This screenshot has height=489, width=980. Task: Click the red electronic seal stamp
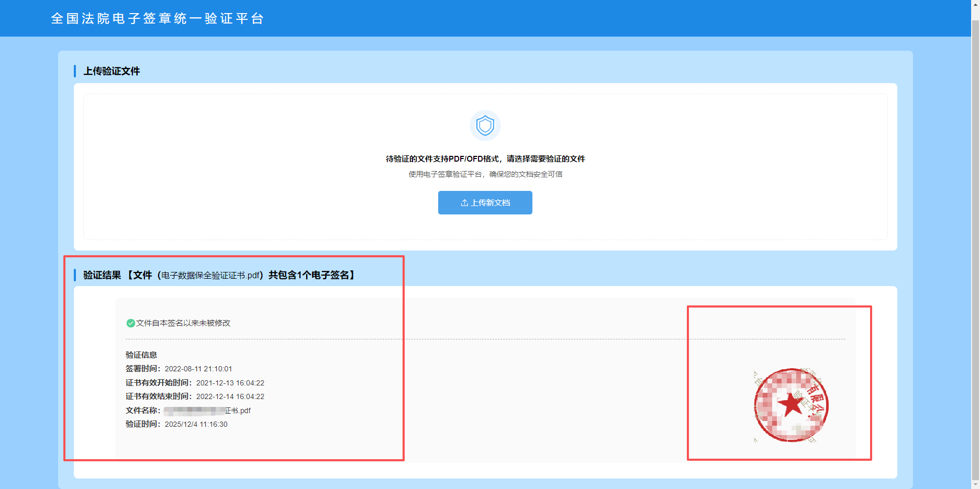(790, 405)
